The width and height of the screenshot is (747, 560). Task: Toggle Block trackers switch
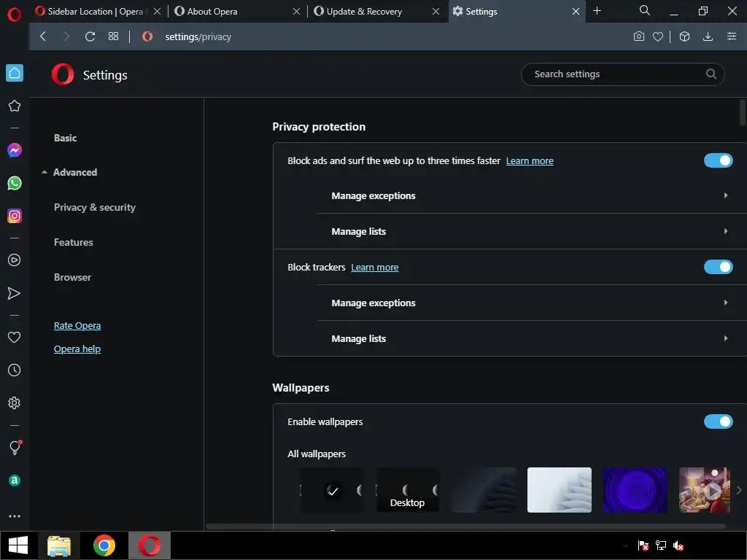coord(718,267)
